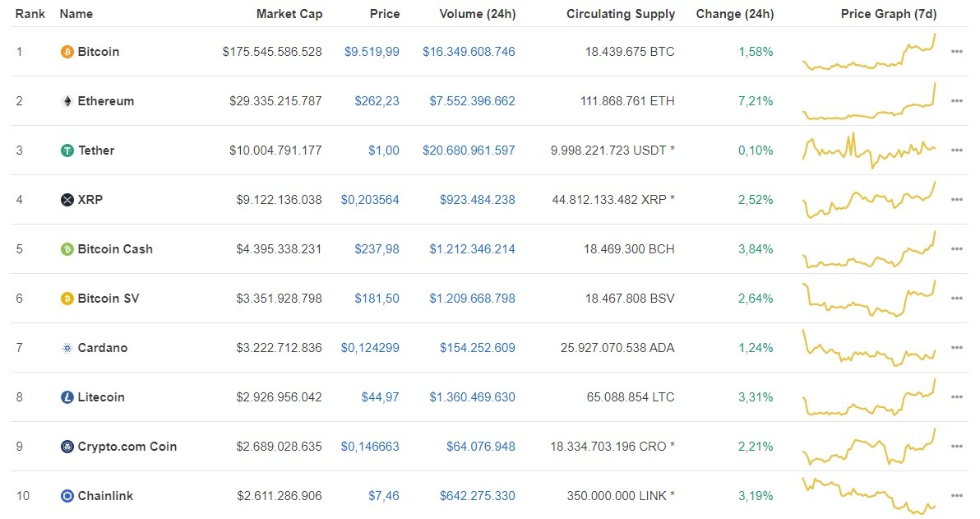Click the Cardano logo icon
The image size is (980, 519).
[x=67, y=347]
